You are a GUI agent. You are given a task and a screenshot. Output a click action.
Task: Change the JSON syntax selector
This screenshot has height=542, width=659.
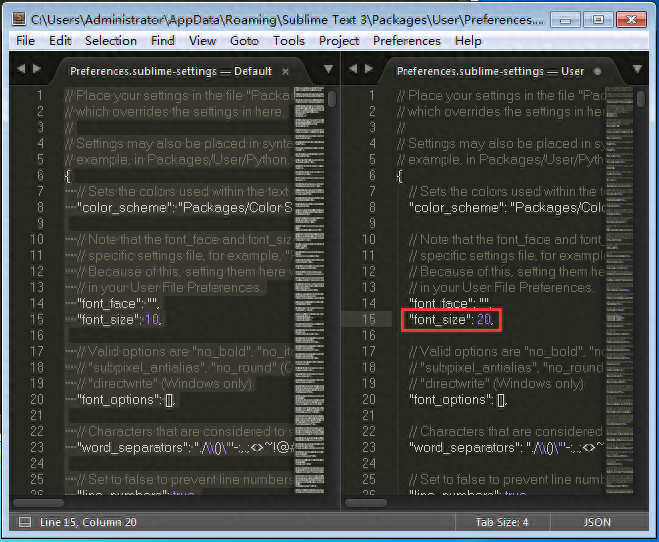[x=597, y=522]
